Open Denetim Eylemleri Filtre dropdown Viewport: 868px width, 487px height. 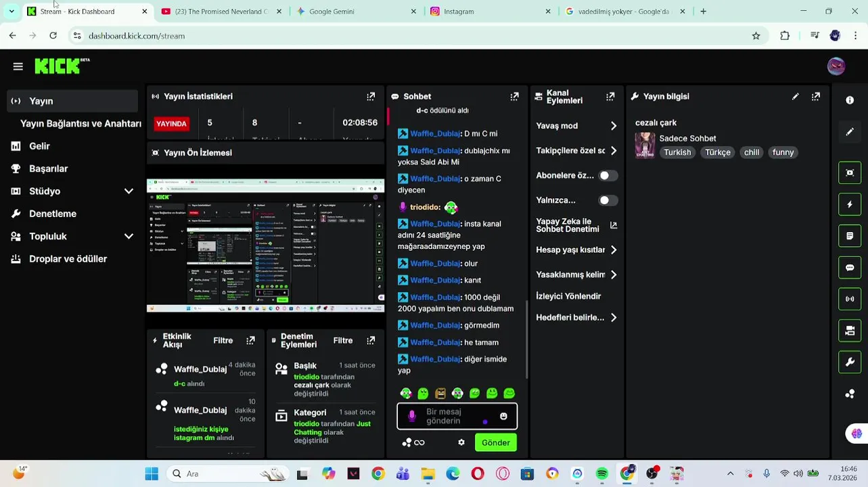coord(343,340)
